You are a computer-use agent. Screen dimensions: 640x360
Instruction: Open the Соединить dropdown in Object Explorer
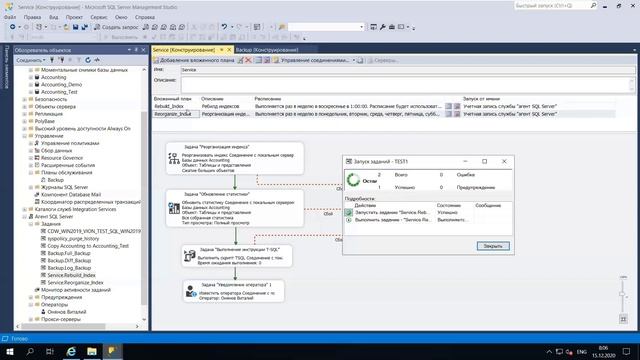[31, 60]
